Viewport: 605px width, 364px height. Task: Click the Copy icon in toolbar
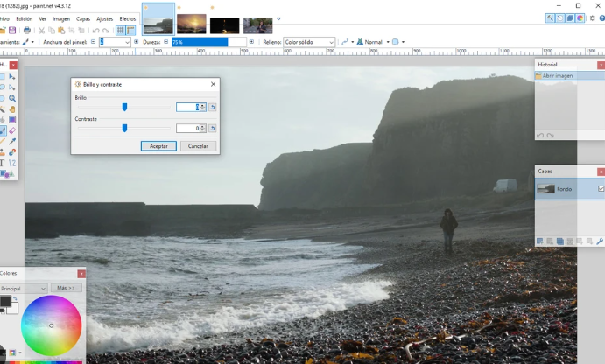coord(52,30)
